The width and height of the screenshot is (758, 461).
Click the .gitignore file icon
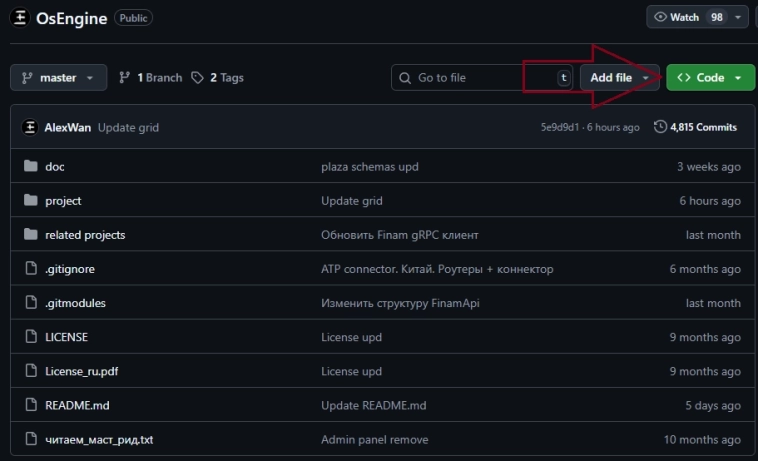click(29, 269)
